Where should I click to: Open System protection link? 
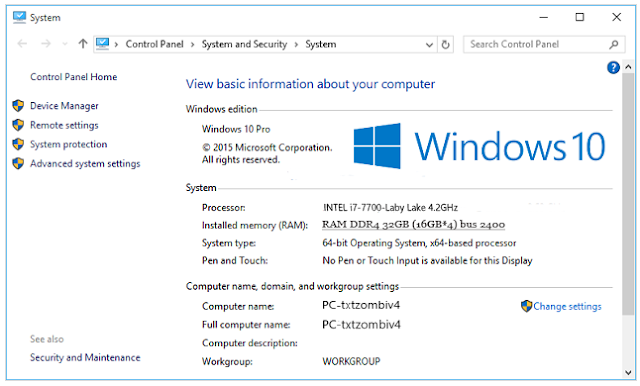[69, 144]
